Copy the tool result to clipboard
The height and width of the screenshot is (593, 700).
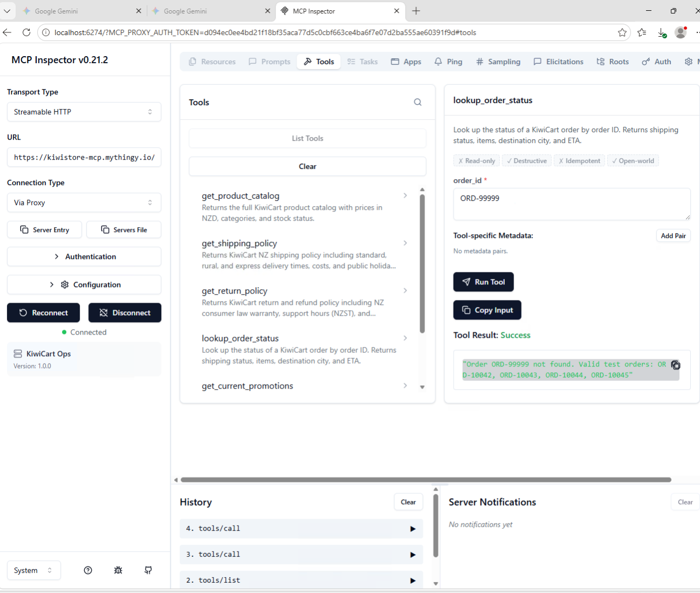[x=675, y=365]
